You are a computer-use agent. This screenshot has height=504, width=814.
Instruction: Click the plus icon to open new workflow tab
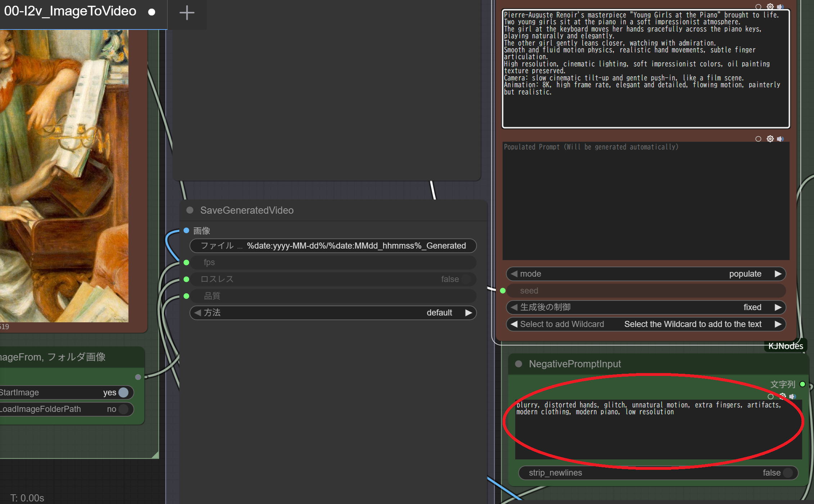187,13
